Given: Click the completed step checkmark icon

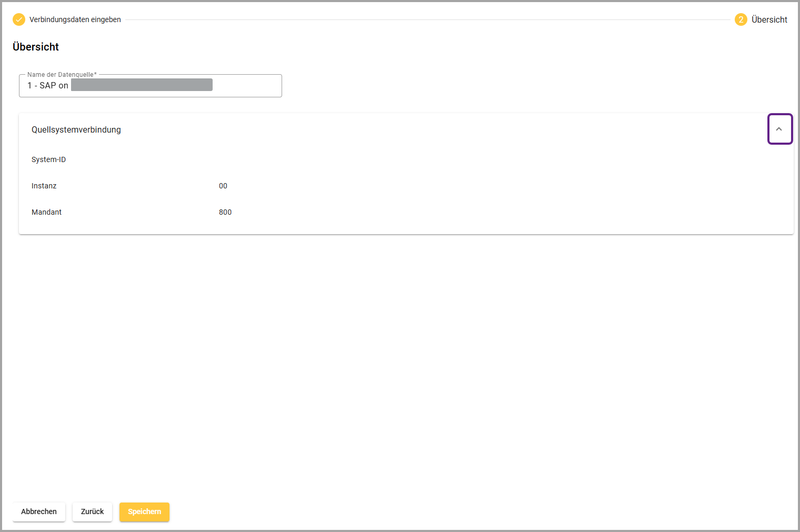Looking at the screenshot, I should (x=19, y=19).
